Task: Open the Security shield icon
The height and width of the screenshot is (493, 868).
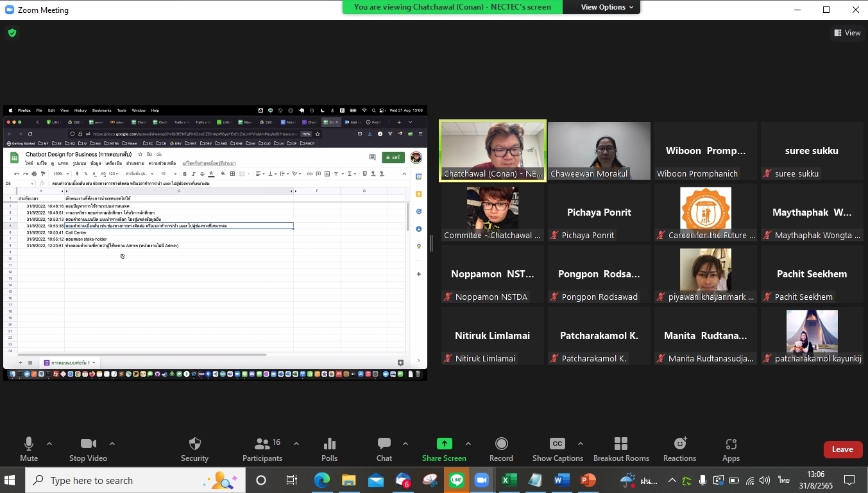Action: [194, 449]
